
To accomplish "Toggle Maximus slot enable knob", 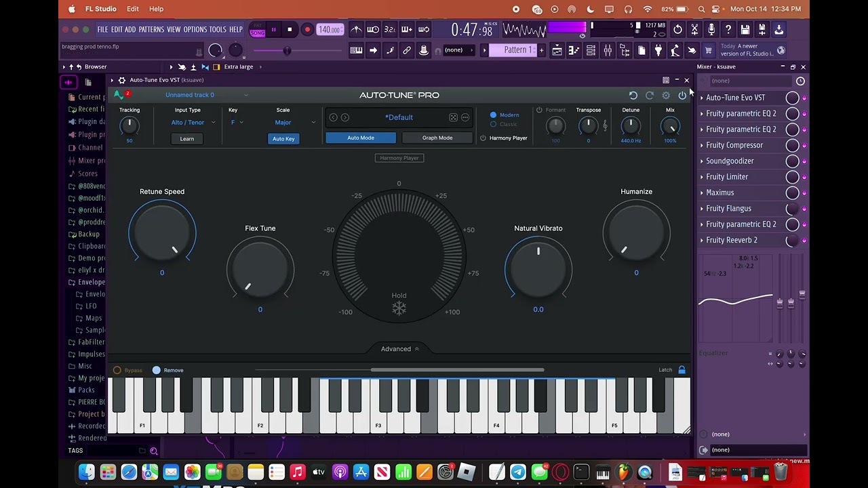I will click(792, 192).
